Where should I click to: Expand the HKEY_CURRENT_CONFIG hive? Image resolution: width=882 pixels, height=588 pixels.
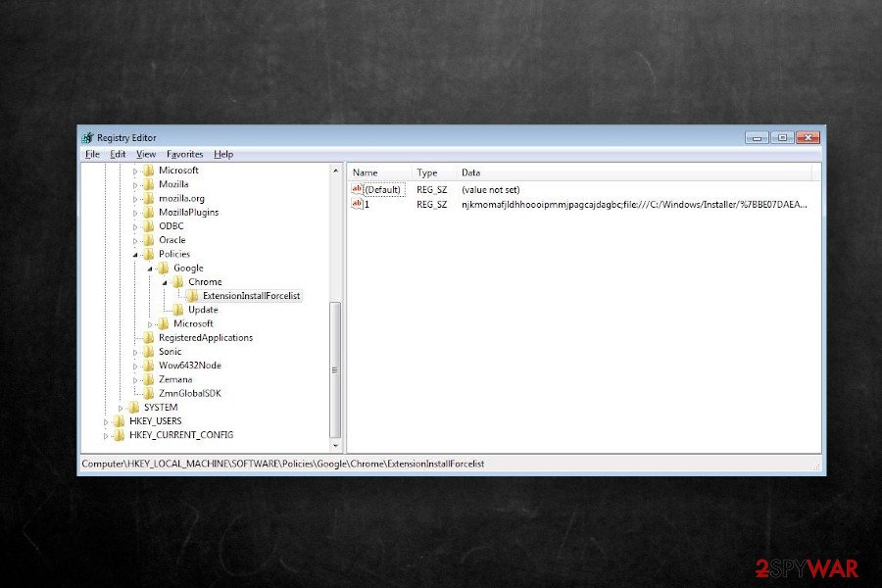(106, 436)
